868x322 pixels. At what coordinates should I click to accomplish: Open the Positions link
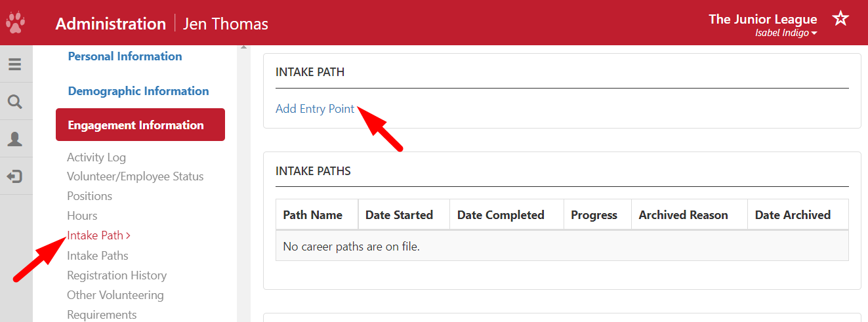(x=89, y=196)
